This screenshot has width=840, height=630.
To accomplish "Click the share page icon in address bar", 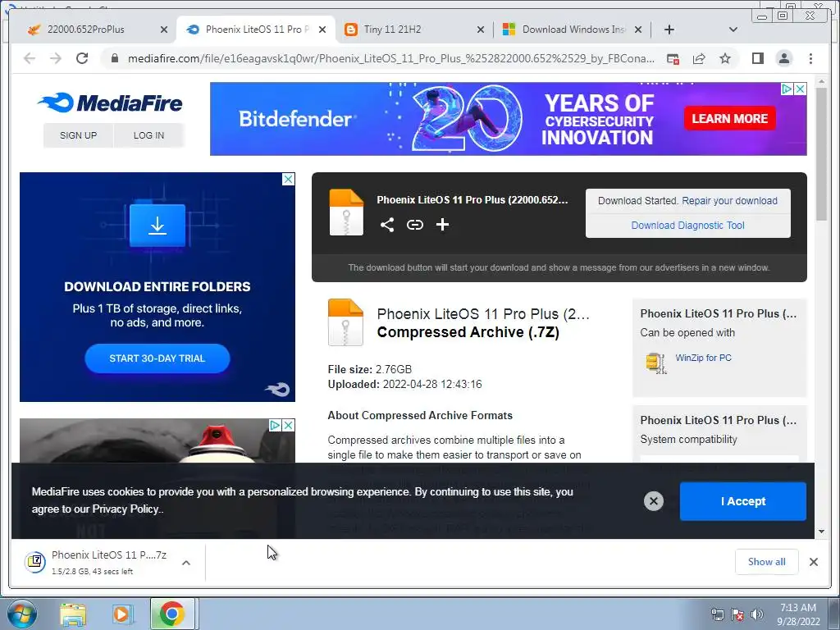I will 699,58.
